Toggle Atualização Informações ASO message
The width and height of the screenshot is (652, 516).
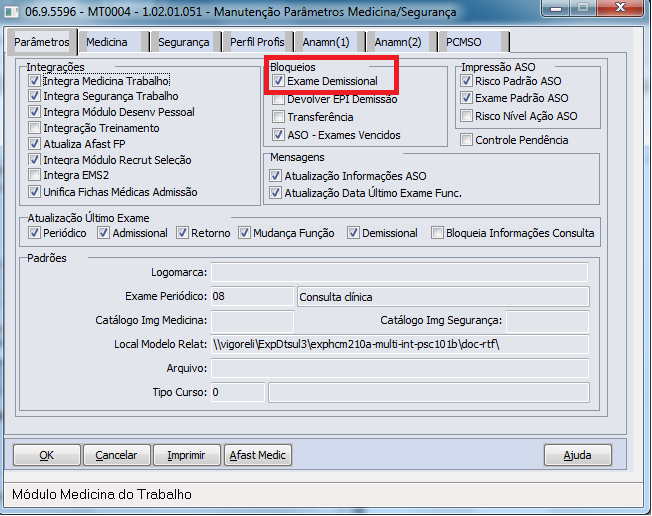tap(275, 176)
